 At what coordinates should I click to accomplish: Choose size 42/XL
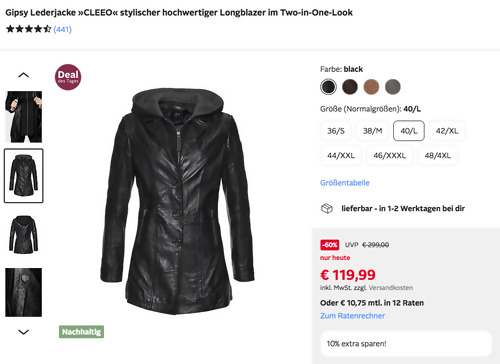tap(447, 131)
